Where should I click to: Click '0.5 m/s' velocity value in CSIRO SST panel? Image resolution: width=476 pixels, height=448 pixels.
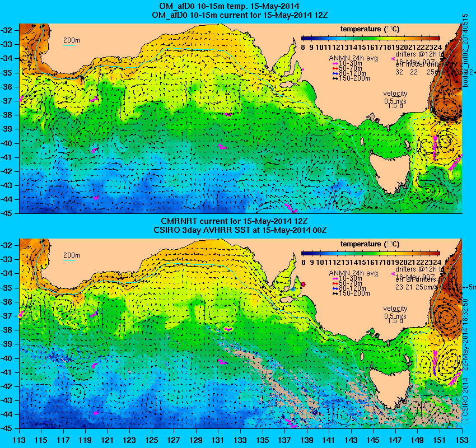click(x=395, y=316)
